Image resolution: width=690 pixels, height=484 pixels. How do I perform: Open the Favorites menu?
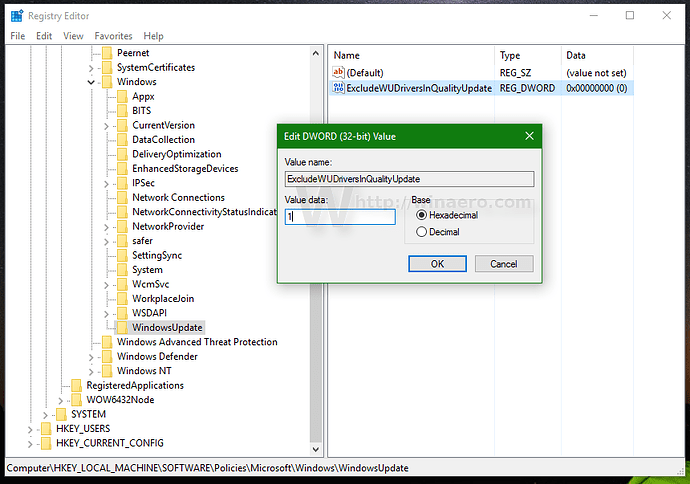click(x=113, y=36)
